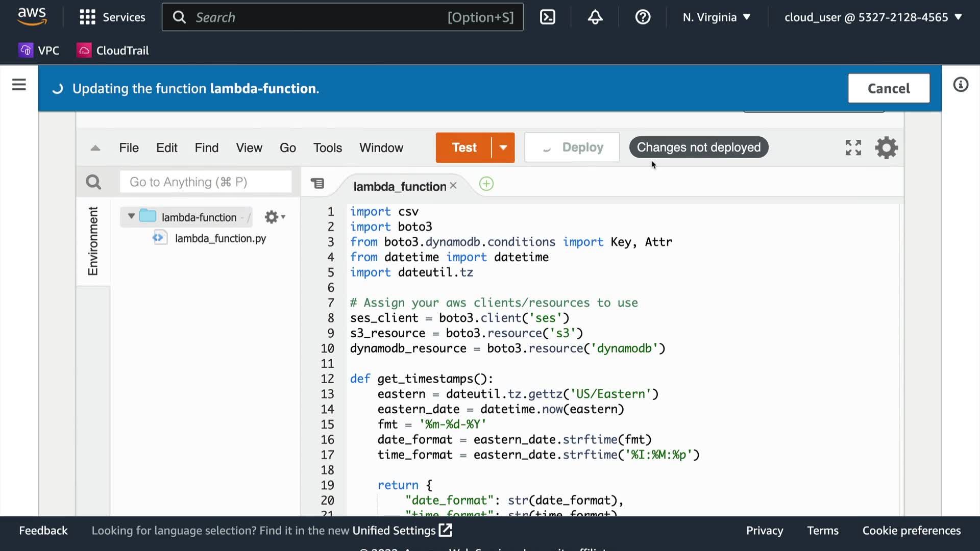This screenshot has width=980, height=551.
Task: Open the notifications bell
Action: pos(595,17)
